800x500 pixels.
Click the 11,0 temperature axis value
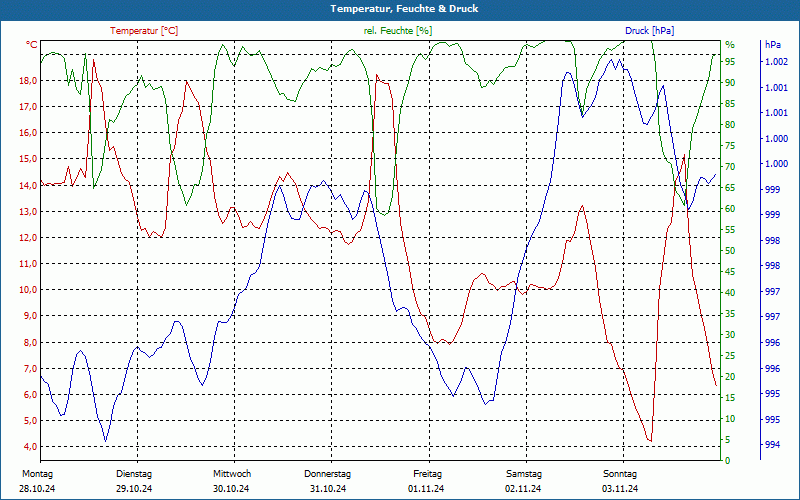click(29, 264)
